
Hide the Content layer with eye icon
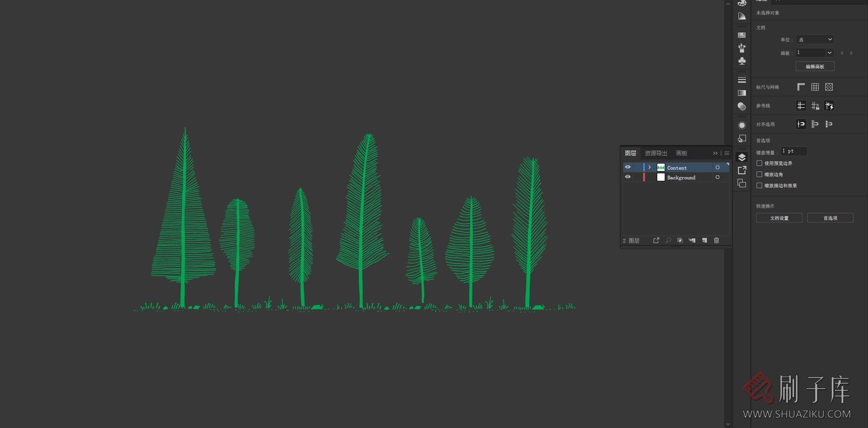click(x=628, y=167)
